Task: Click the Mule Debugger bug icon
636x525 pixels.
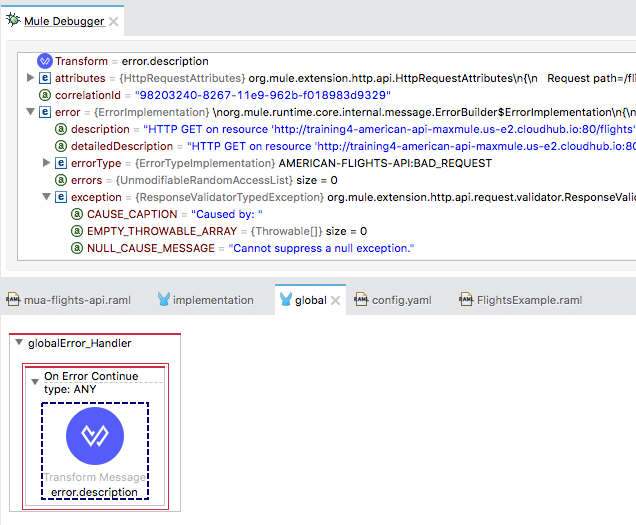Action: coord(13,20)
